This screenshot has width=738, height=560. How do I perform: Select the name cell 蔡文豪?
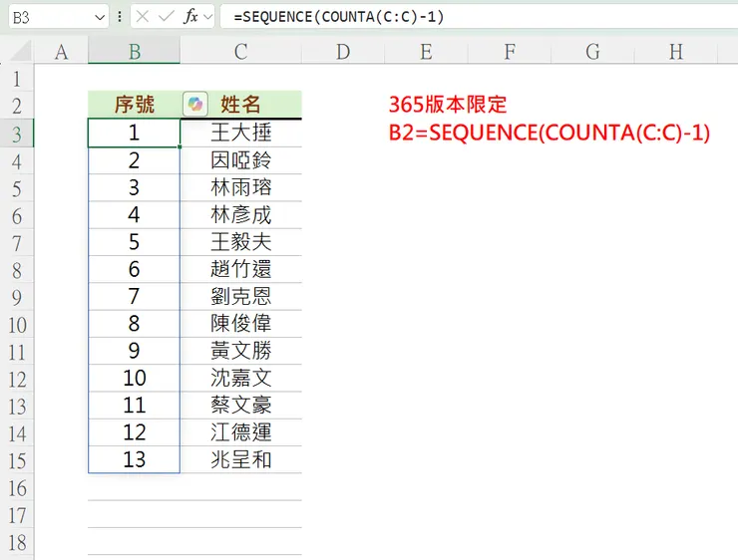click(x=240, y=406)
